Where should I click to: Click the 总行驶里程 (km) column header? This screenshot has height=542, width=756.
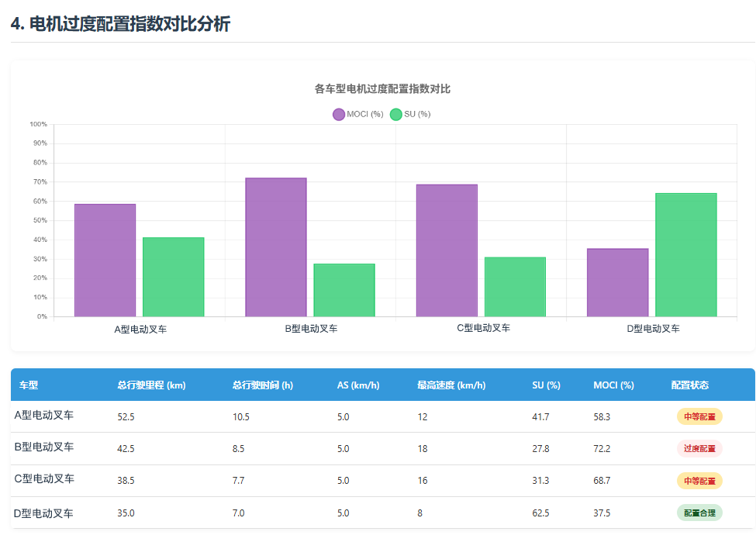click(151, 385)
